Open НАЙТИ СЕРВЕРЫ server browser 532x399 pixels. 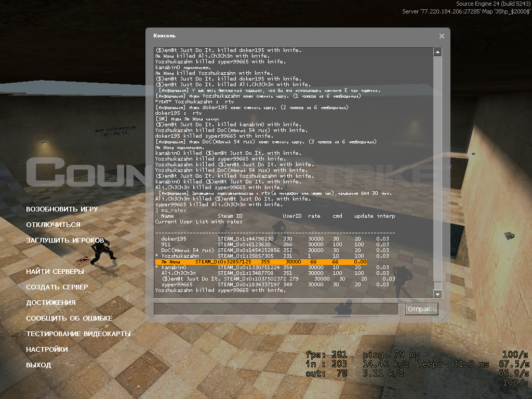click(55, 271)
